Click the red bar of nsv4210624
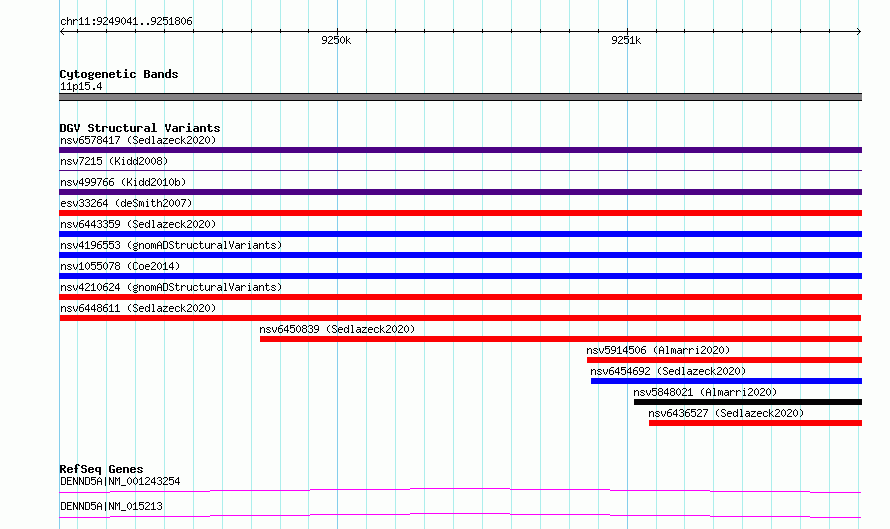The width and height of the screenshot is (890, 529). click(460, 297)
